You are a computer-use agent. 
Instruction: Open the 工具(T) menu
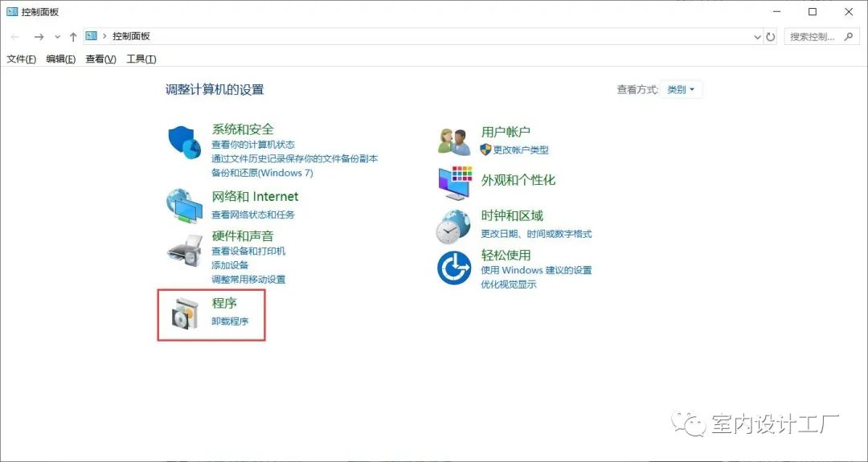(141, 59)
